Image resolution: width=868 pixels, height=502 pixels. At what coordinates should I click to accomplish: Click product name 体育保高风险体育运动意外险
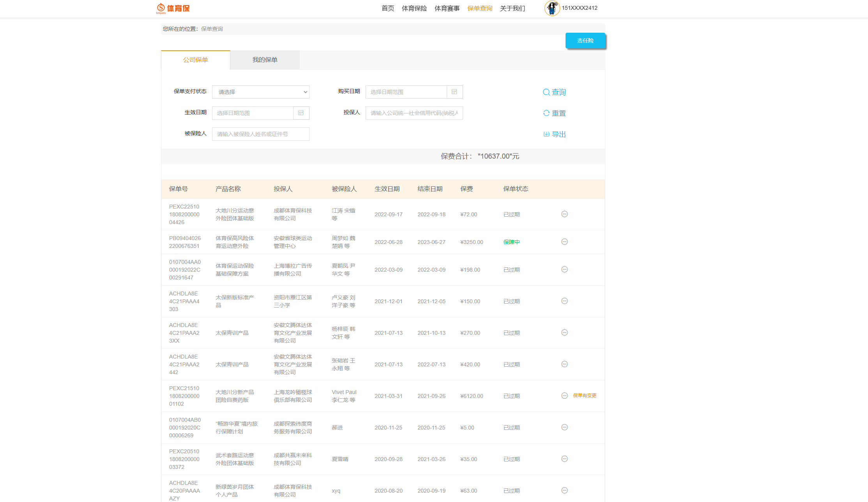tap(235, 242)
